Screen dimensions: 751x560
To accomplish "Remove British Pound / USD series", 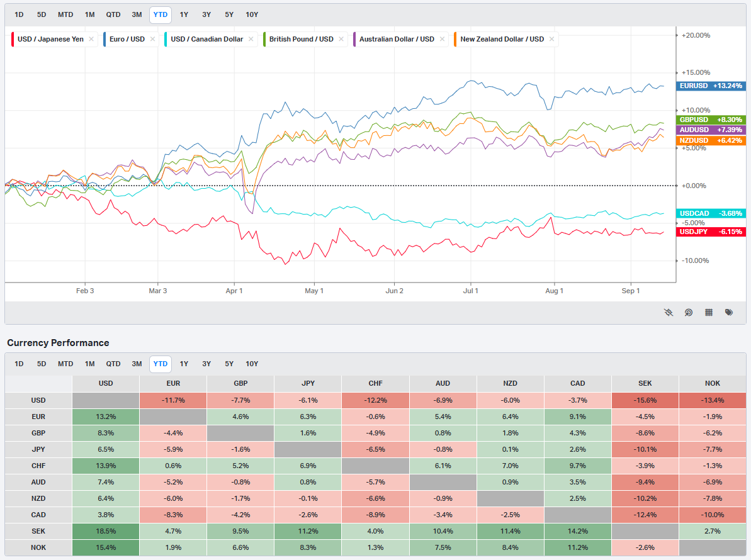I will coord(341,39).
